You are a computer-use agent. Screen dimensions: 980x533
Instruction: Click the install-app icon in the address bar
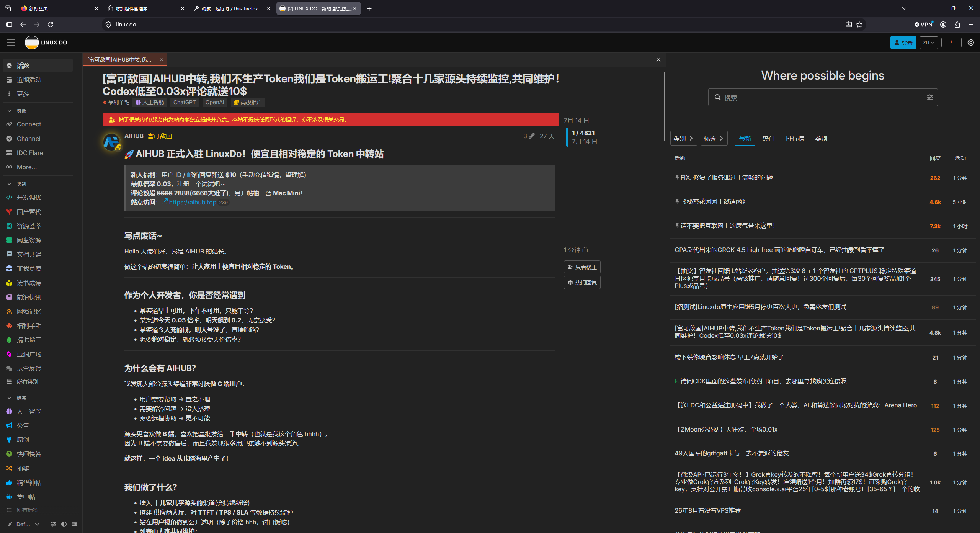[x=848, y=25]
